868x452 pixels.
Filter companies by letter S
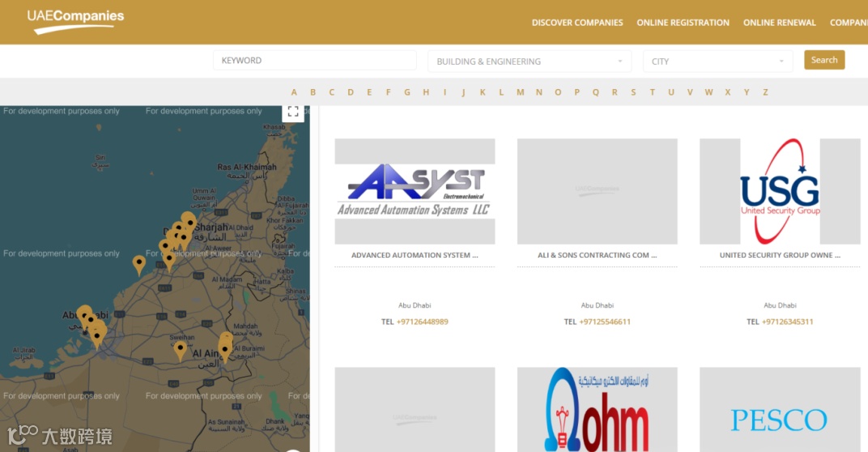tap(633, 92)
